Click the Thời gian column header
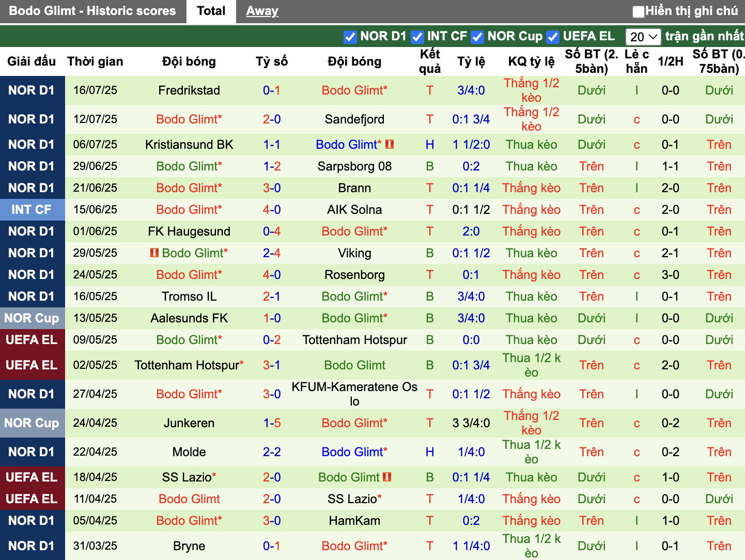Image resolution: width=745 pixels, height=560 pixels. click(95, 61)
